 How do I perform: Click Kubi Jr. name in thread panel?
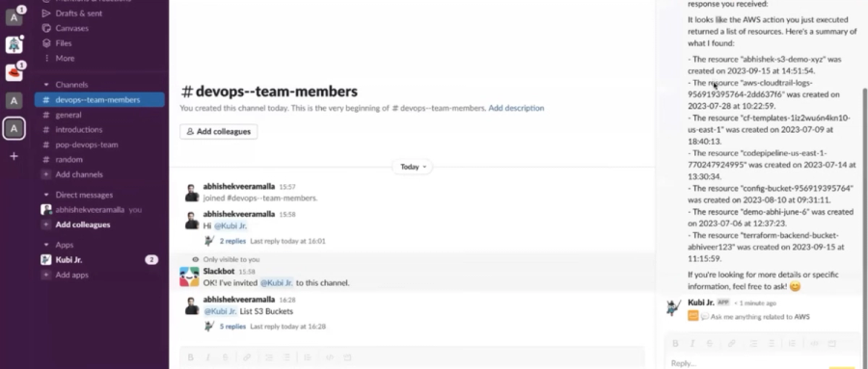pos(701,303)
